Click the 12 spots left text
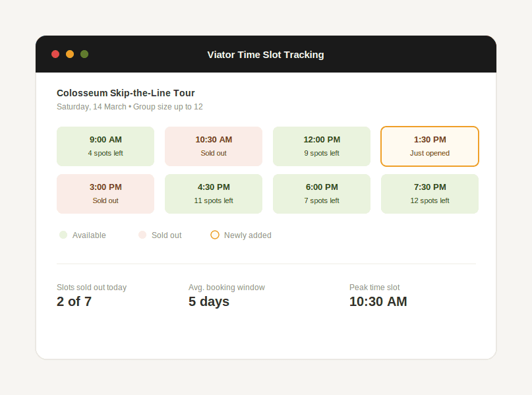The height and width of the screenshot is (395, 532). tap(430, 200)
